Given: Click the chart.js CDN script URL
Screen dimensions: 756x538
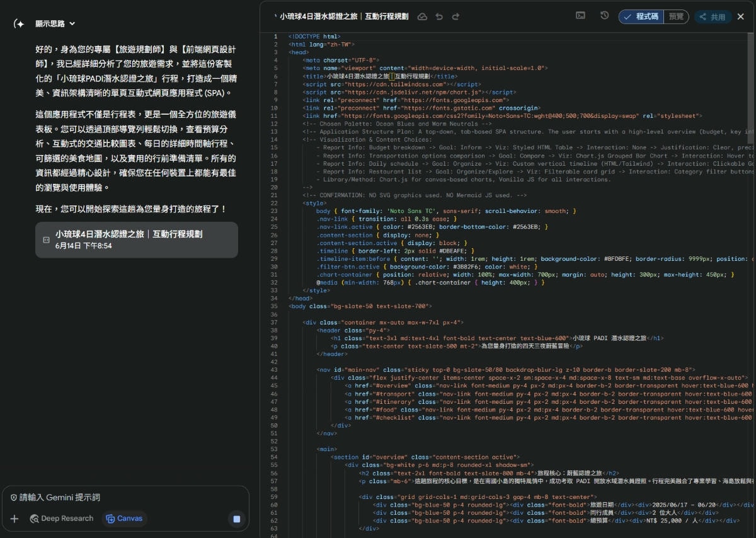Looking at the screenshot, I should click(x=413, y=92).
